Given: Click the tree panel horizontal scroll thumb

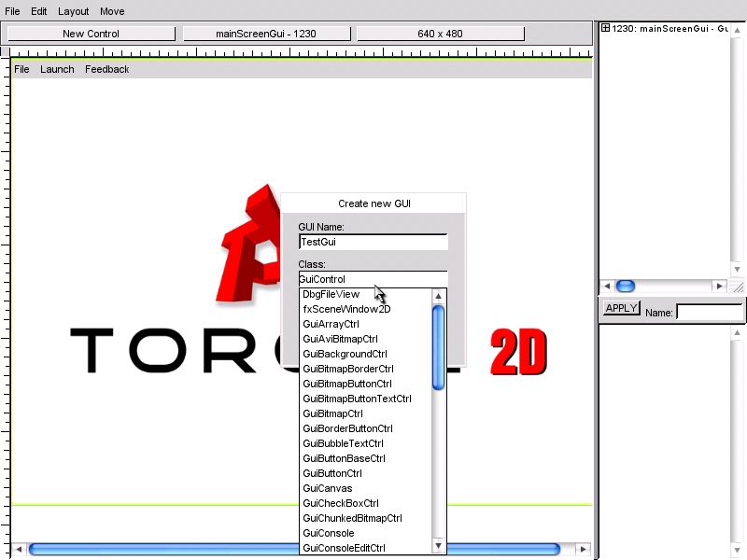Looking at the screenshot, I should 626,286.
